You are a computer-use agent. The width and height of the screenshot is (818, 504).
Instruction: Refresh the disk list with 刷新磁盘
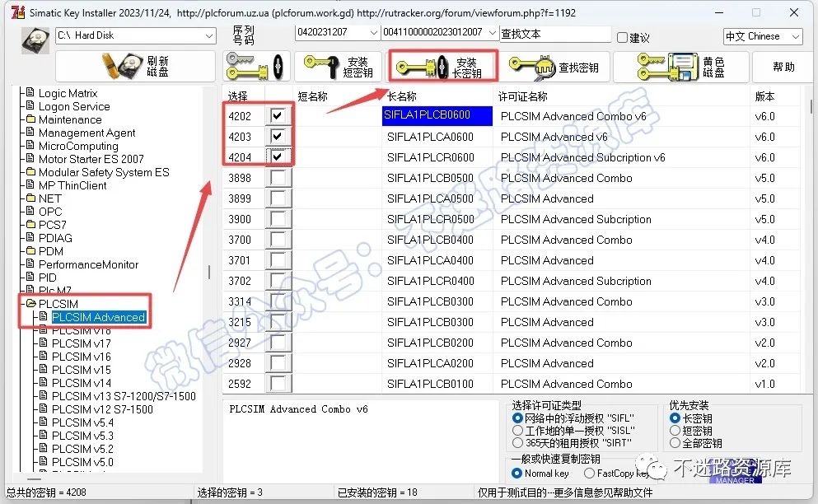click(x=135, y=66)
